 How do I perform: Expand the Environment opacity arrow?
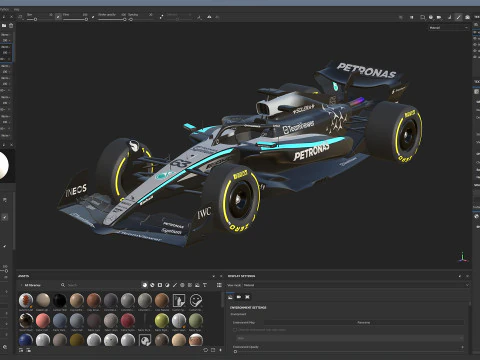pyautogui.click(x=462, y=347)
